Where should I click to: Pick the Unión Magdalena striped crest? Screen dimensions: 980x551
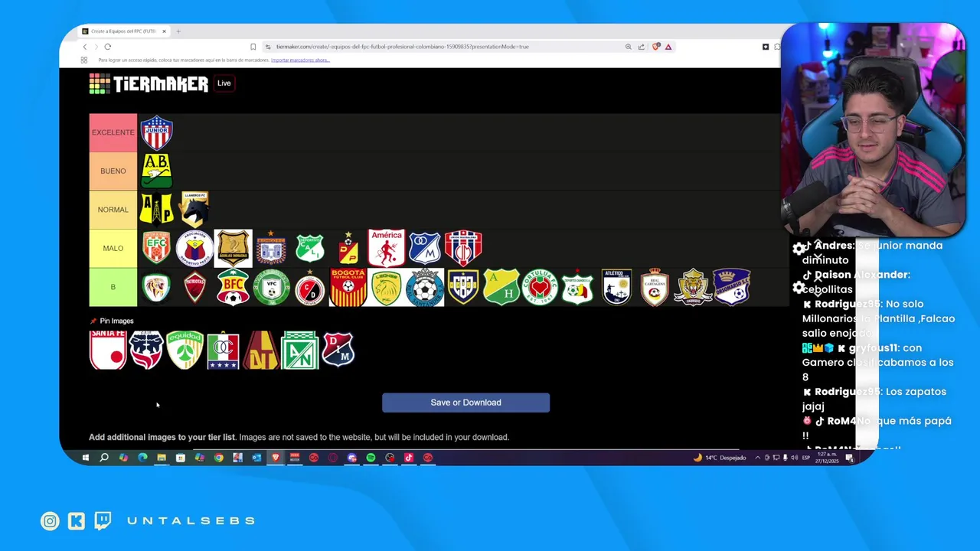(x=462, y=248)
